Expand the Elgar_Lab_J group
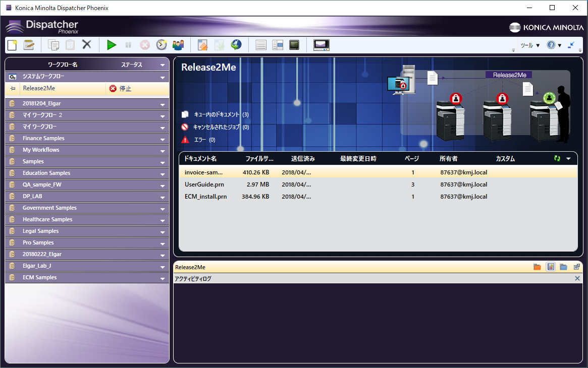Image resolution: width=588 pixels, height=368 pixels. tap(163, 267)
